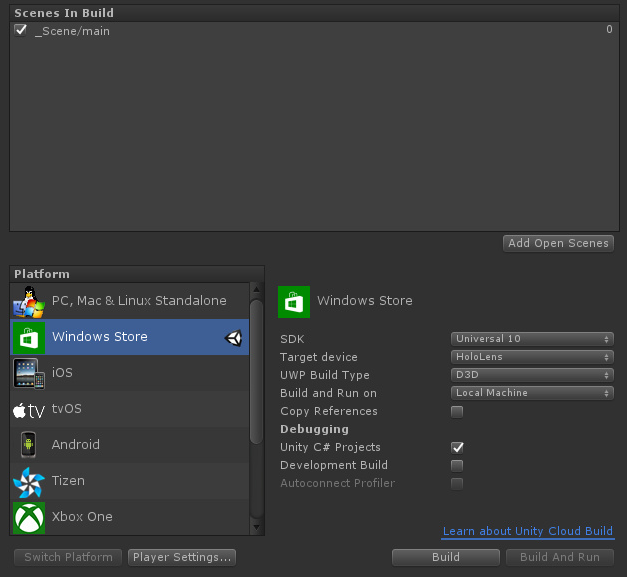This screenshot has width=627, height=577.
Task: Click the Windows Store title text
Action: [x=365, y=301]
